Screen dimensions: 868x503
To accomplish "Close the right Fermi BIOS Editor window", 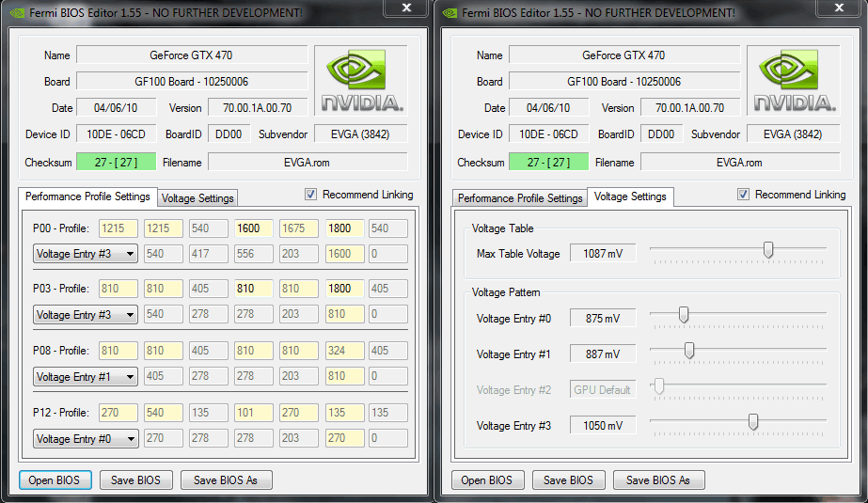I will [839, 8].
